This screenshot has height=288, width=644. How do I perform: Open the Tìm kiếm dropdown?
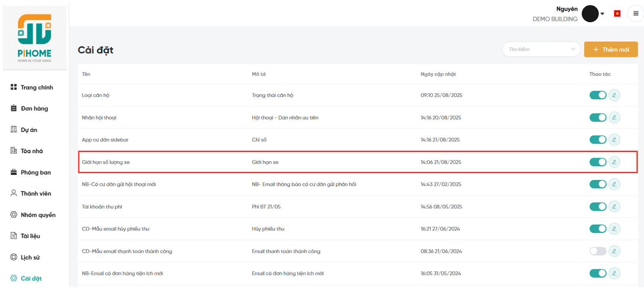click(x=541, y=50)
